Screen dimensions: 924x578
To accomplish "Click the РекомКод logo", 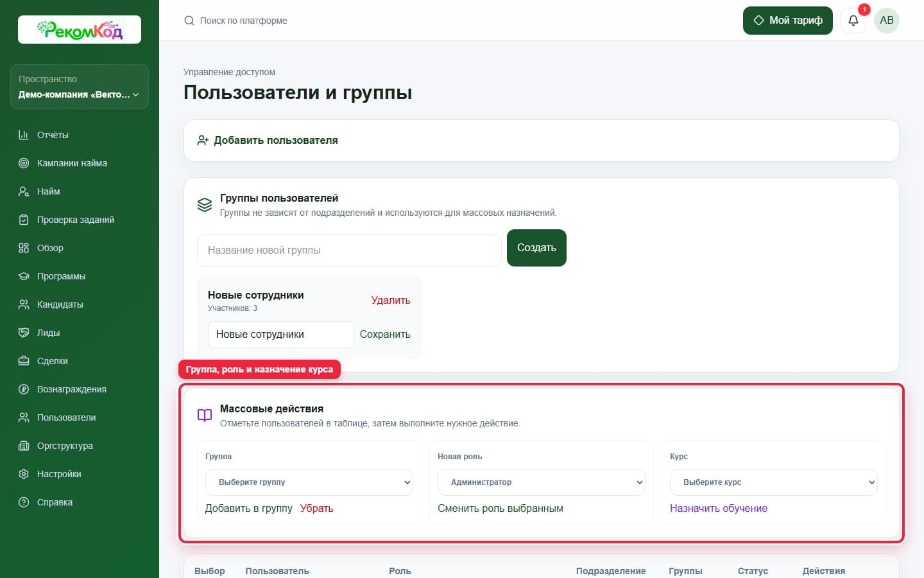I will 80,30.
